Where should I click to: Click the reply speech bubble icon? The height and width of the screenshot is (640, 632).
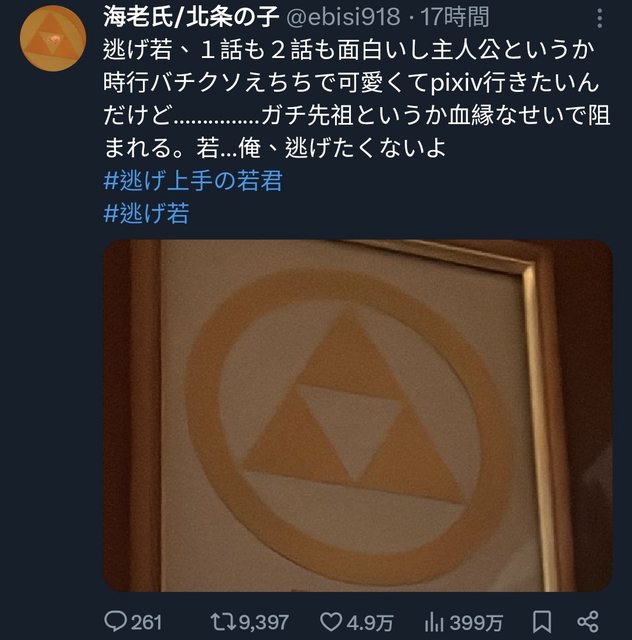tap(116, 621)
